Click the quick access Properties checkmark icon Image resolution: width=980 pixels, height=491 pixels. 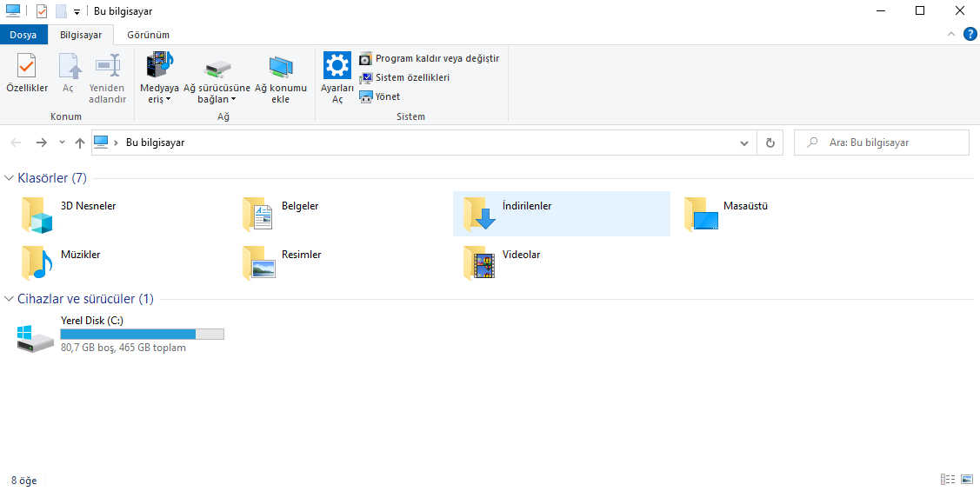(42, 11)
